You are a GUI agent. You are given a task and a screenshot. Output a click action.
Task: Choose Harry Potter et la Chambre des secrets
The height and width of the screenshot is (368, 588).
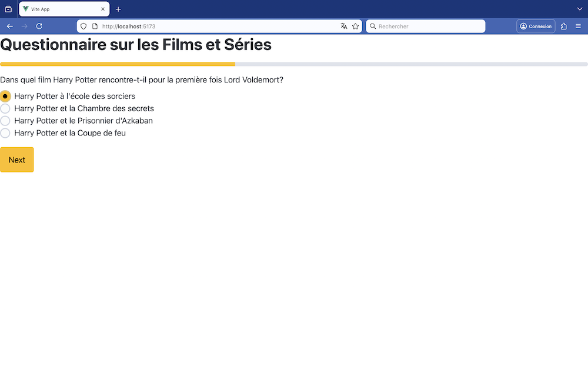pyautogui.click(x=5, y=108)
